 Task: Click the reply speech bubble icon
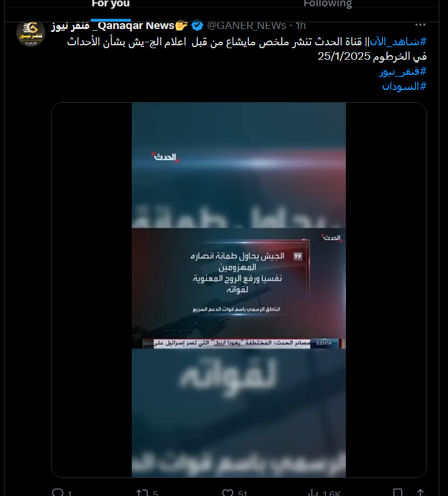pyautogui.click(x=57, y=492)
